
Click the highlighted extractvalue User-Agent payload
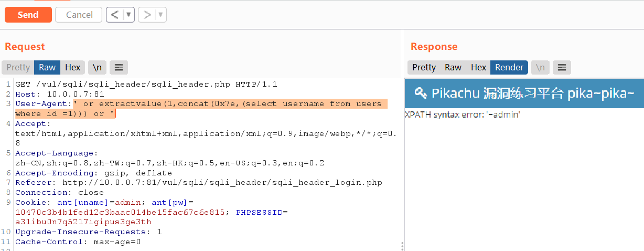point(201,109)
